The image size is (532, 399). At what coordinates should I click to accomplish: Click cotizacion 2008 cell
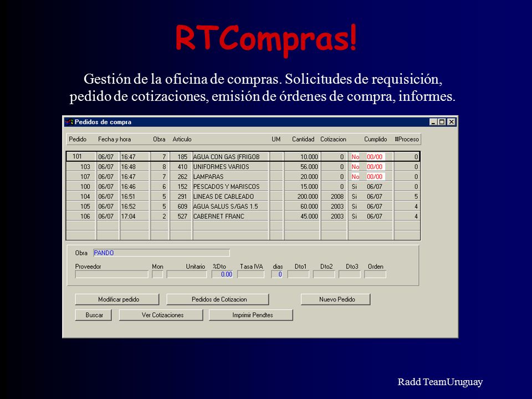click(334, 196)
